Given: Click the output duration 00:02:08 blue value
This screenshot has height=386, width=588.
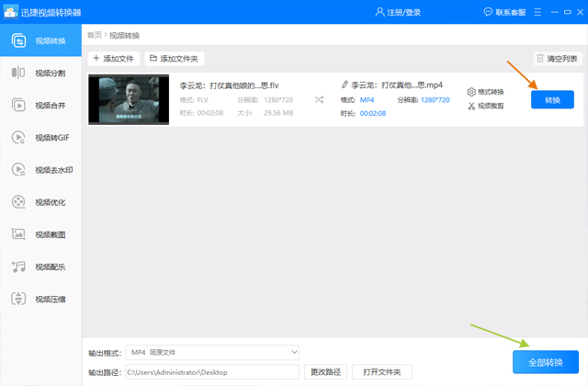Looking at the screenshot, I should (373, 113).
